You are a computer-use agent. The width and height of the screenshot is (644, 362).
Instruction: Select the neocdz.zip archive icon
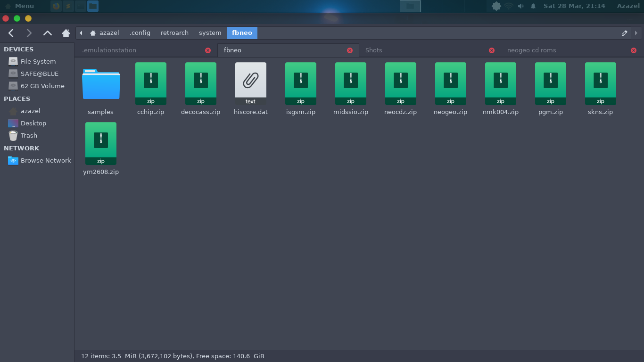[401, 83]
